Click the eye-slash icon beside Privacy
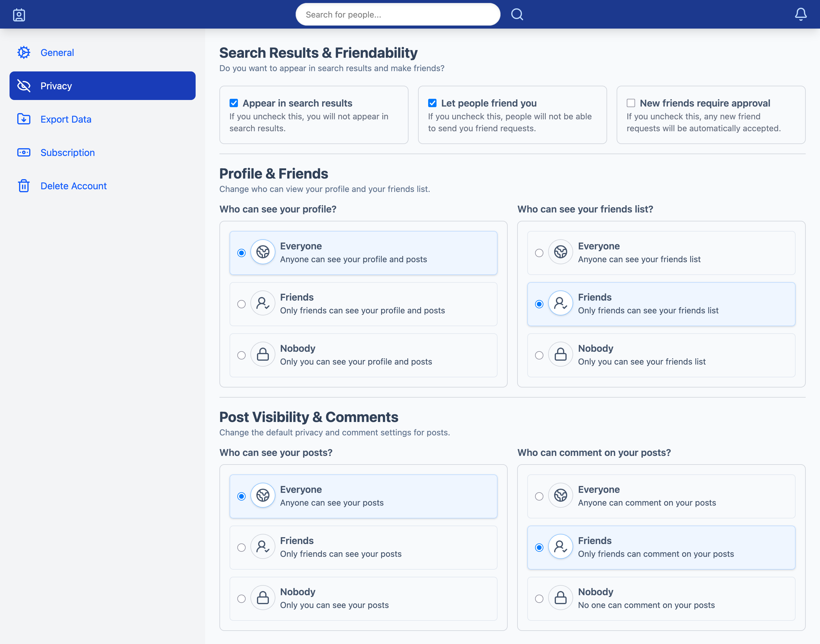The height and width of the screenshot is (644, 820). [x=24, y=86]
